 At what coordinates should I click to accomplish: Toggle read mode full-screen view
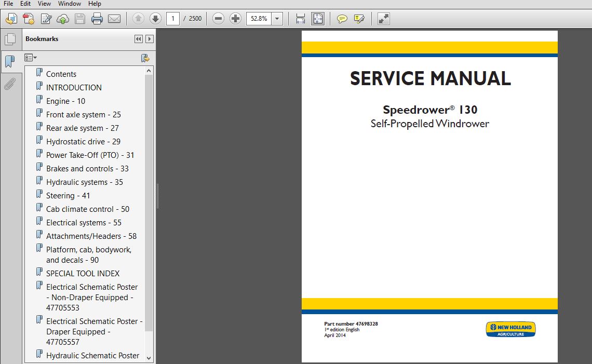coord(383,19)
